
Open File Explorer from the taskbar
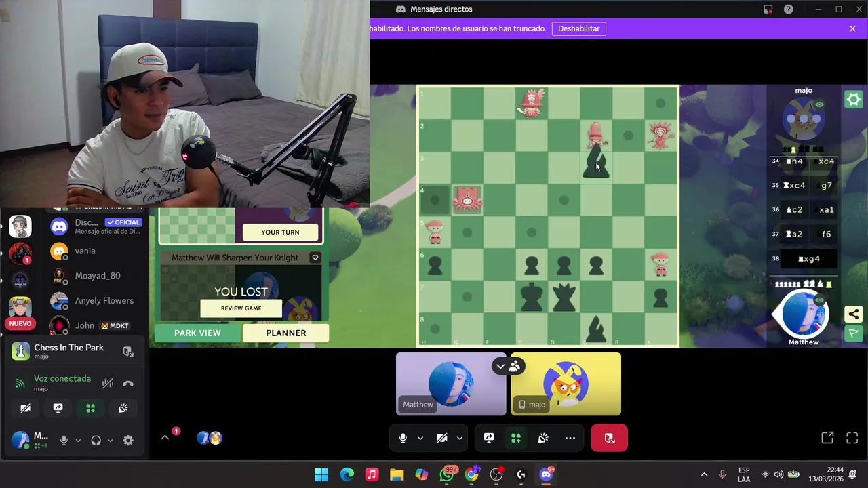pos(397,474)
